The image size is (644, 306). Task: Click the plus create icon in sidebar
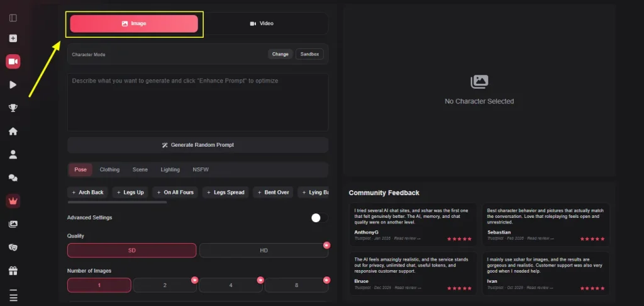pos(13,38)
